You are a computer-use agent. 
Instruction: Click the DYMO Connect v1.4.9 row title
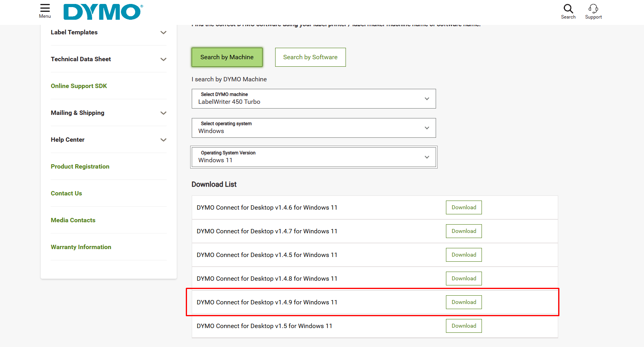click(267, 302)
